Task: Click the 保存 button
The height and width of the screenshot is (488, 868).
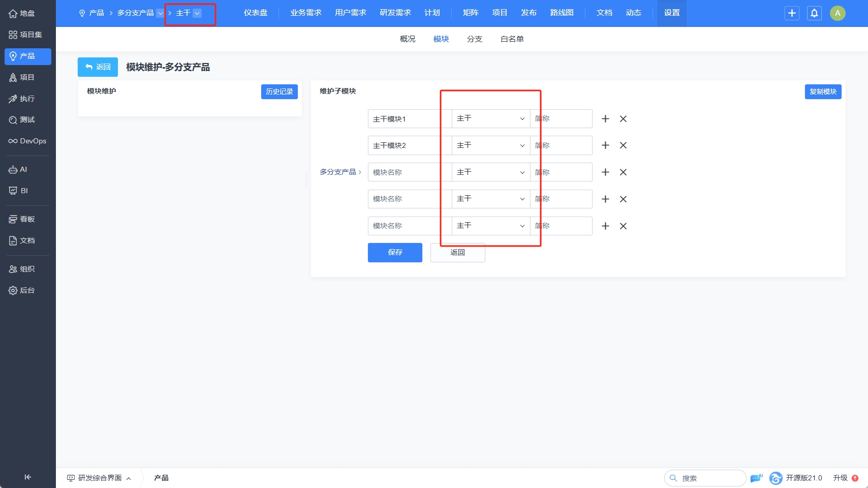Action: [x=395, y=252]
